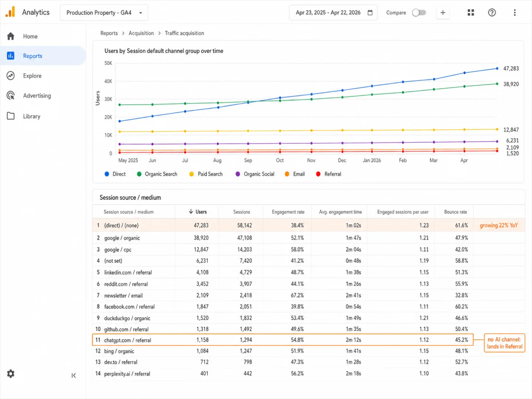Click the Acquisition breadcrumb link
Viewport: 532px width, 399px height.
click(141, 33)
